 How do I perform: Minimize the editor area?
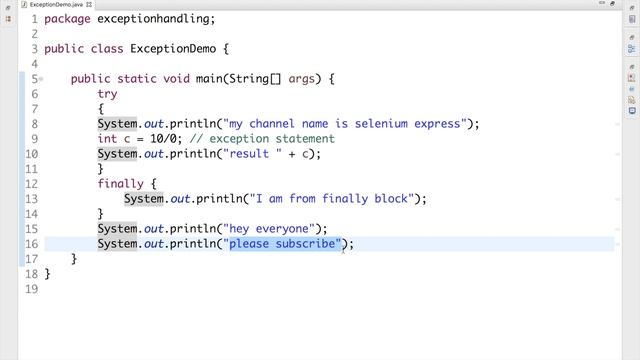(602, 3)
